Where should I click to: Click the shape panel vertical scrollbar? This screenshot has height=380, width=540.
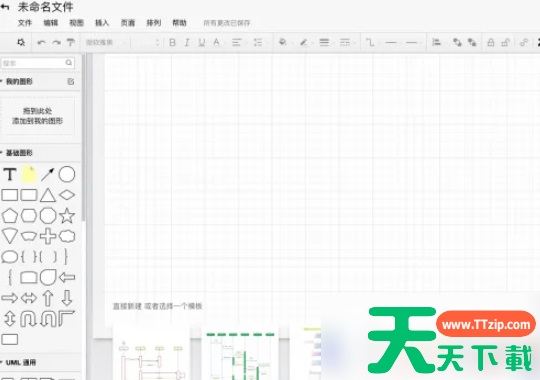point(83,138)
